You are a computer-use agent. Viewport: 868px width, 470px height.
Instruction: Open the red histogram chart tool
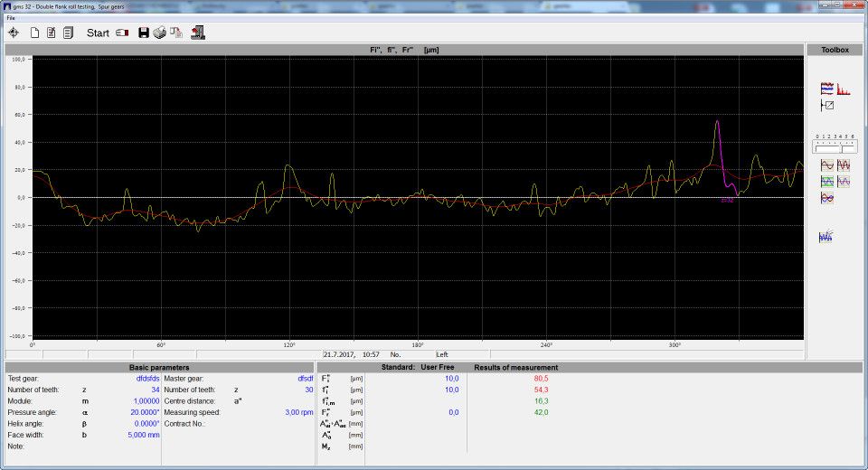point(844,89)
